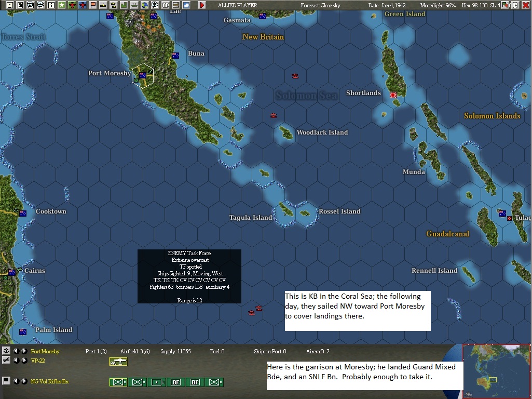Click the globe toolbar icon
The height and width of the screenshot is (399, 532).
point(144,5)
